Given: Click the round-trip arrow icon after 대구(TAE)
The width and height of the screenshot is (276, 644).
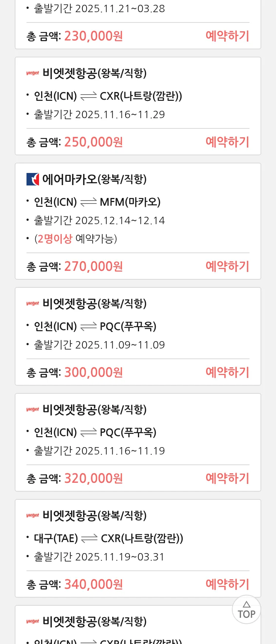Looking at the screenshot, I should point(89,538).
